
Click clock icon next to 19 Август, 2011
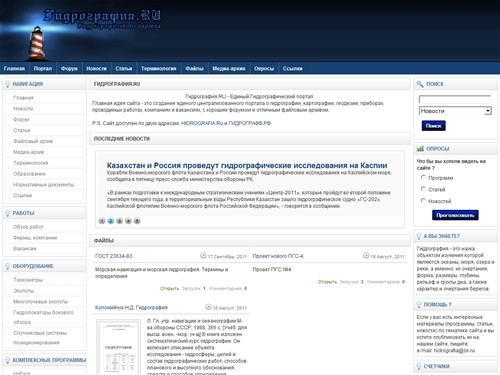coord(366,256)
